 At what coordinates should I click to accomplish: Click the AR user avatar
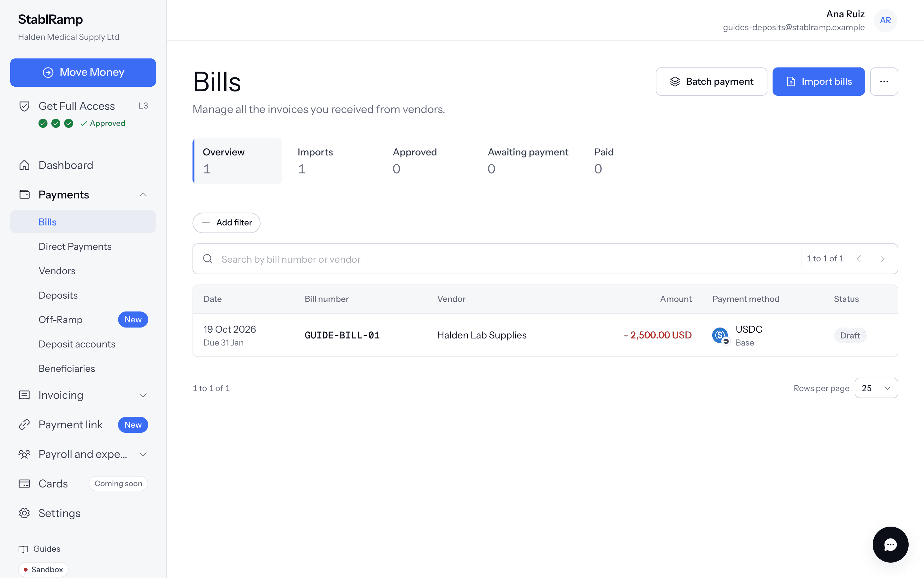[x=886, y=20]
